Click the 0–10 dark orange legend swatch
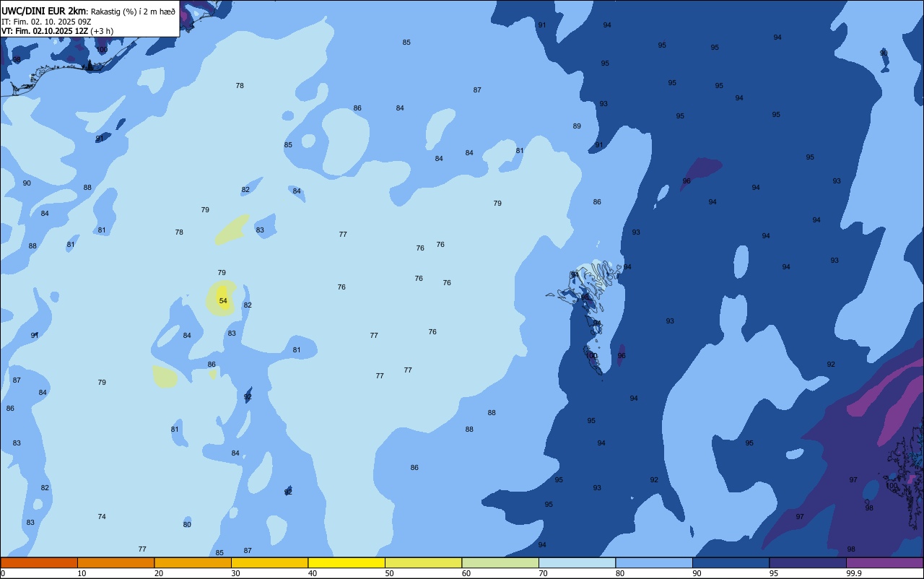 click(x=39, y=562)
